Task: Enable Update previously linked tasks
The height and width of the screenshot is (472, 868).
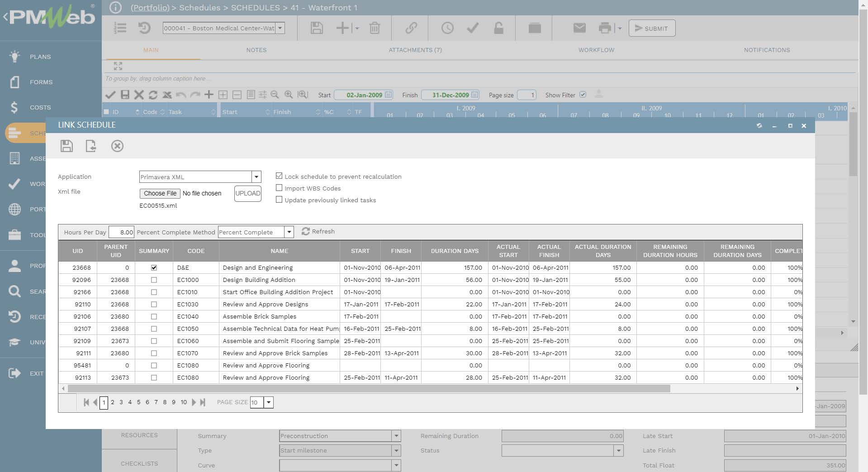Action: tap(279, 200)
